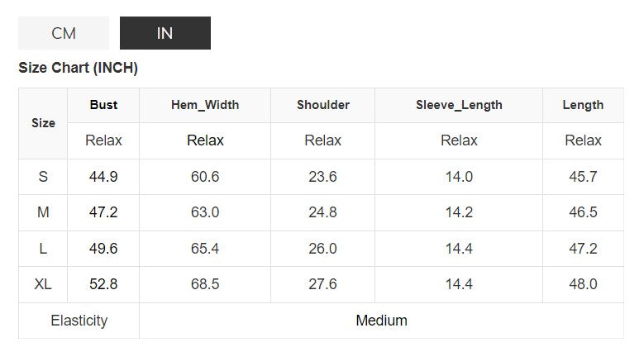
Task: Click the S size row label
Action: 43,177
